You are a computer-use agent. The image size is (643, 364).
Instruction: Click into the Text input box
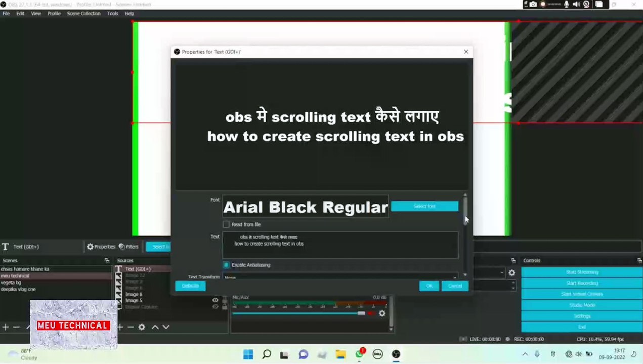(340, 245)
